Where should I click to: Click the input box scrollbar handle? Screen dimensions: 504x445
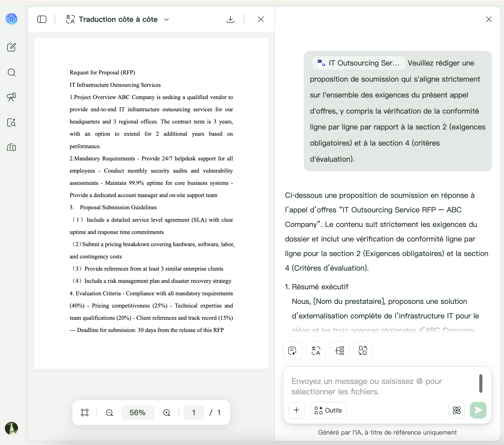click(481, 383)
